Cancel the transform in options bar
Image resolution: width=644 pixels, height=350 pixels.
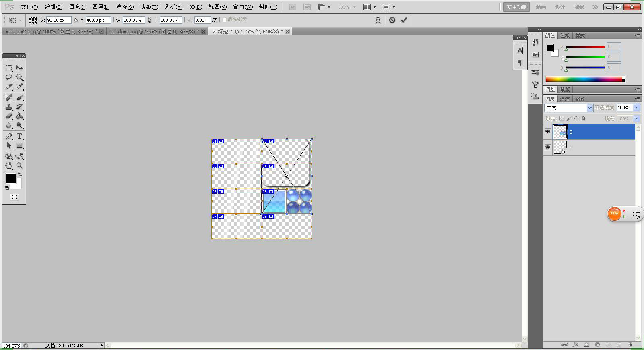coord(392,20)
